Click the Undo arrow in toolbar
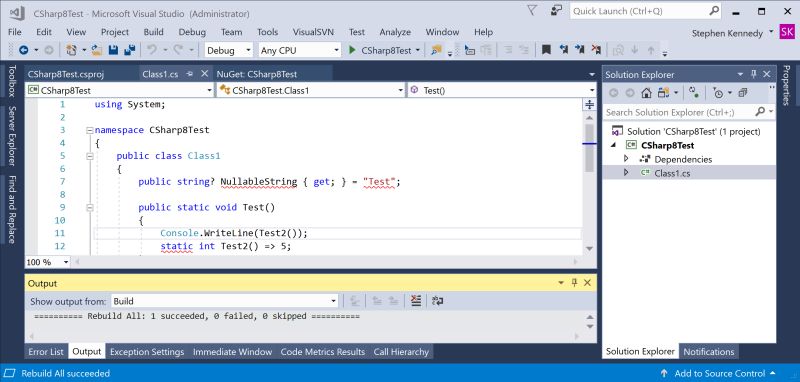 click(x=151, y=50)
